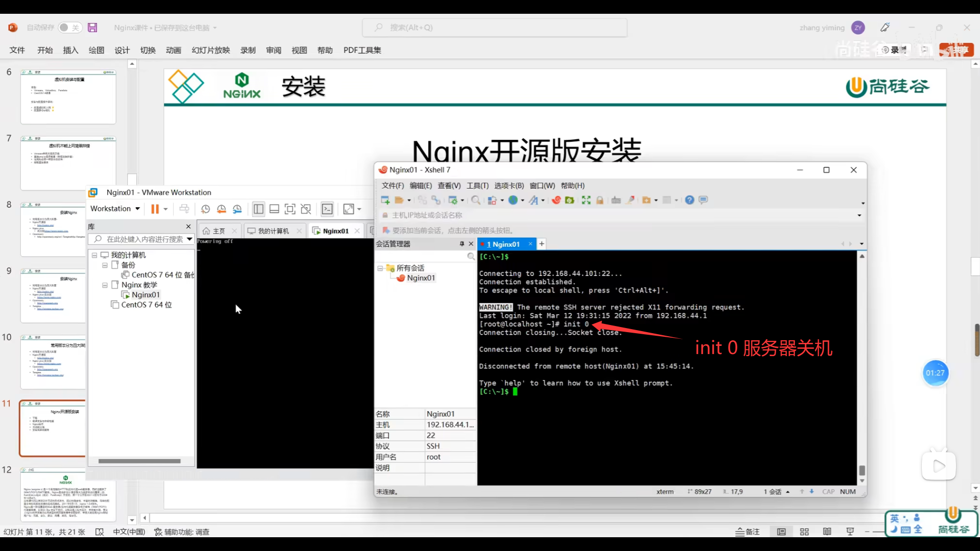Click Xshell new session icon

click(x=385, y=200)
